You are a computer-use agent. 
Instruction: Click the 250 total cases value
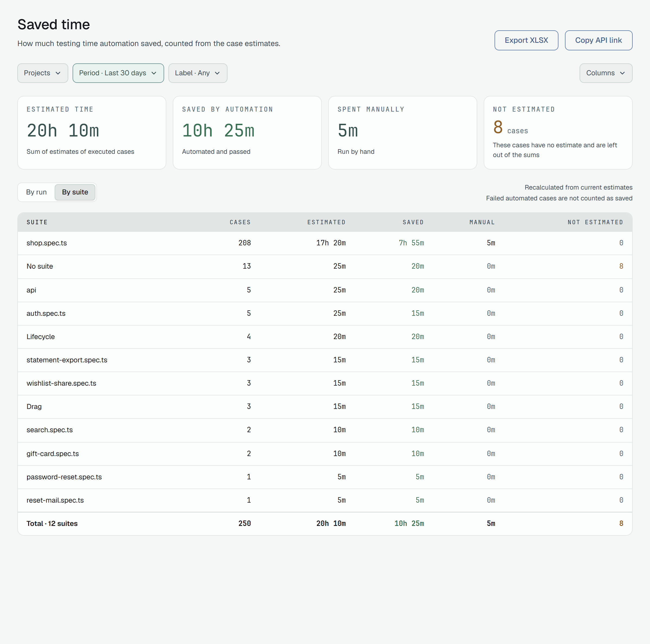pos(245,523)
